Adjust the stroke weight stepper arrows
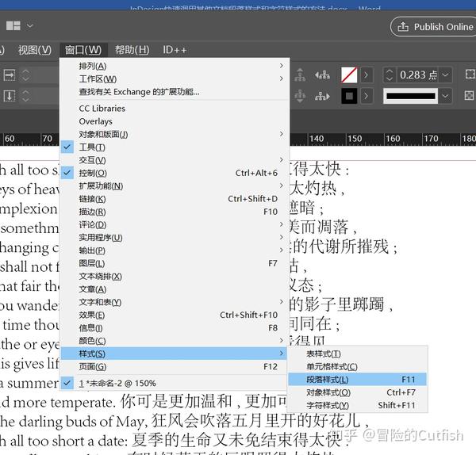The height and width of the screenshot is (455, 476). (390, 75)
